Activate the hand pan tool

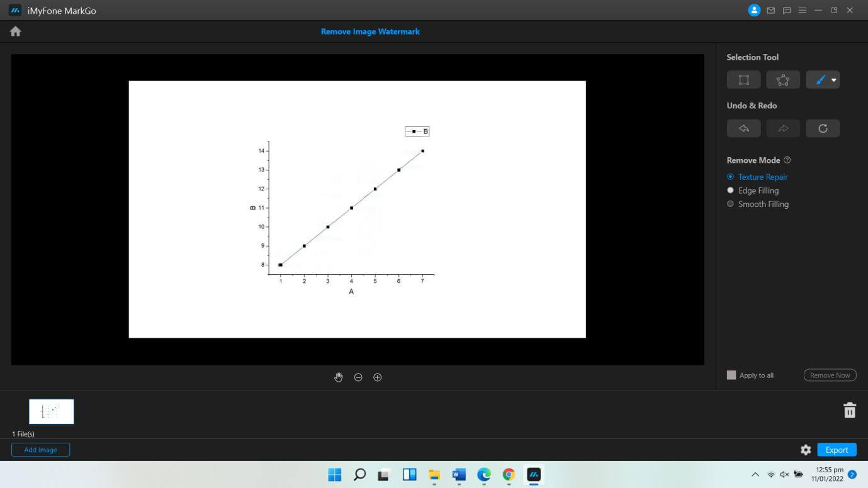coord(339,377)
